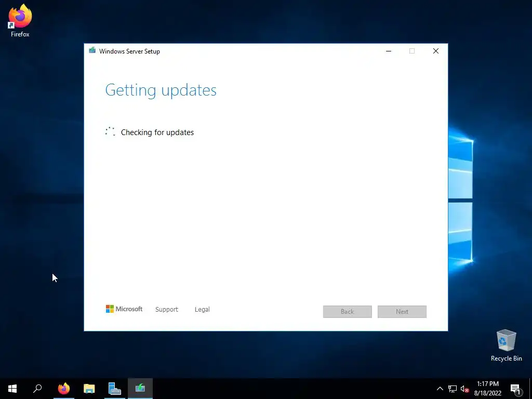532x399 pixels.
Task: Click the 'Checking for updates' text
Action: (157, 132)
